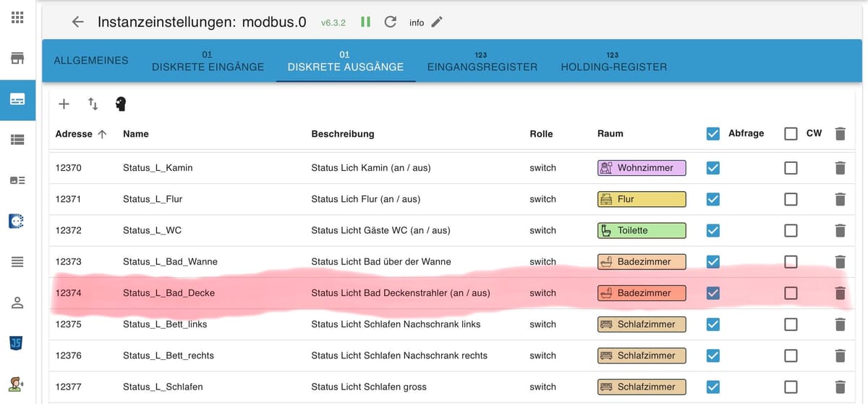
Task: Delete row Status_L_Bad_Wanne
Action: coord(840,261)
